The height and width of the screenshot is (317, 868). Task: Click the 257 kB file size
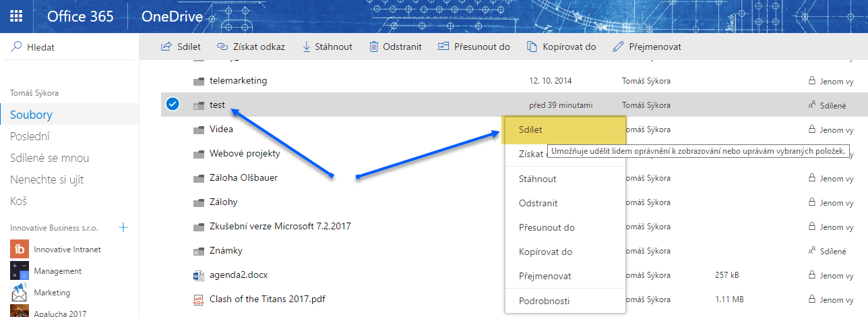(728, 275)
